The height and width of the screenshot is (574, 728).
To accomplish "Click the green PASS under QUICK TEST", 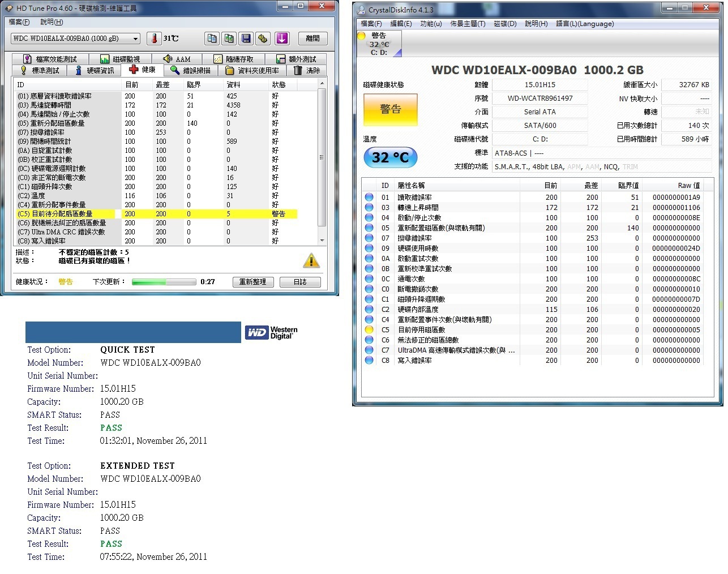I will point(111,428).
